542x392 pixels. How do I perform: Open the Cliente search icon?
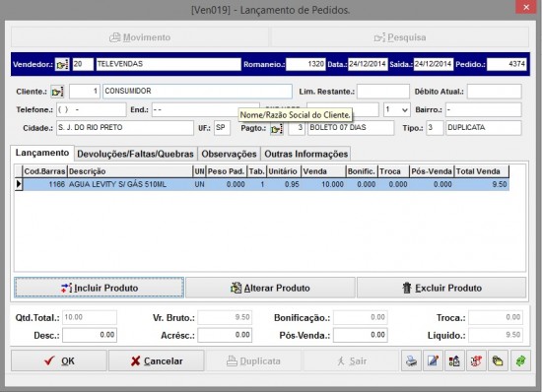pos(57,92)
